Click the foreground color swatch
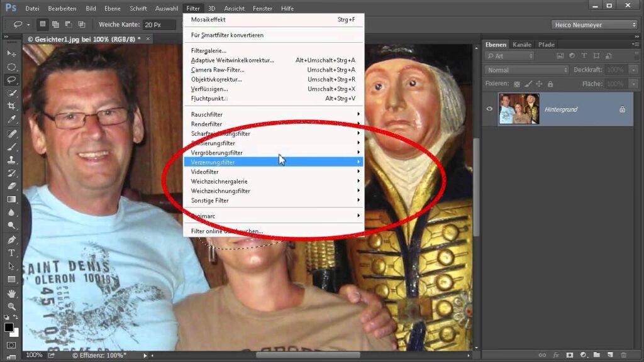Viewport: 644px width, 362px height. (9, 327)
